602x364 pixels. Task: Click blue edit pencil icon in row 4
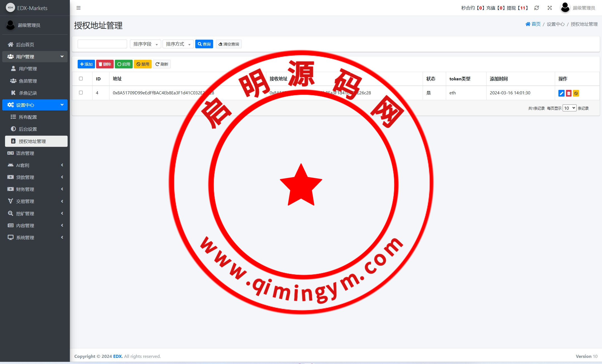(x=561, y=93)
